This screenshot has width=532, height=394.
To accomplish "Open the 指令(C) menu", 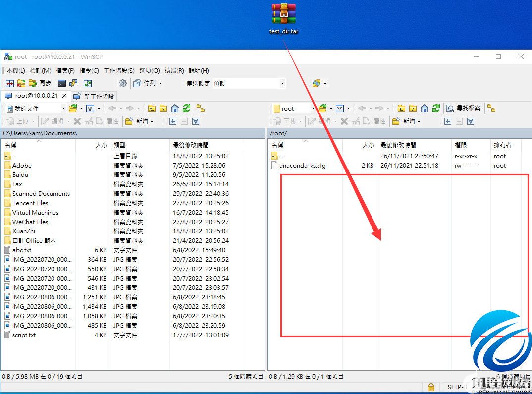I will click(x=89, y=71).
